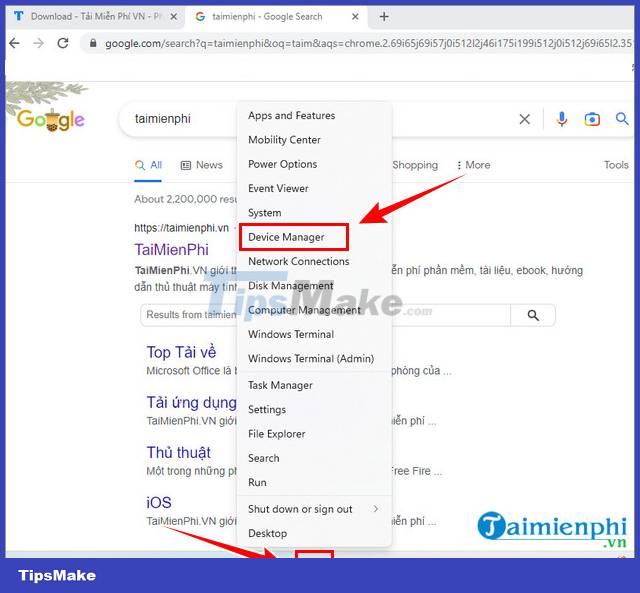The height and width of the screenshot is (593, 640).
Task: Select Power Options menu entry
Action: (x=282, y=164)
